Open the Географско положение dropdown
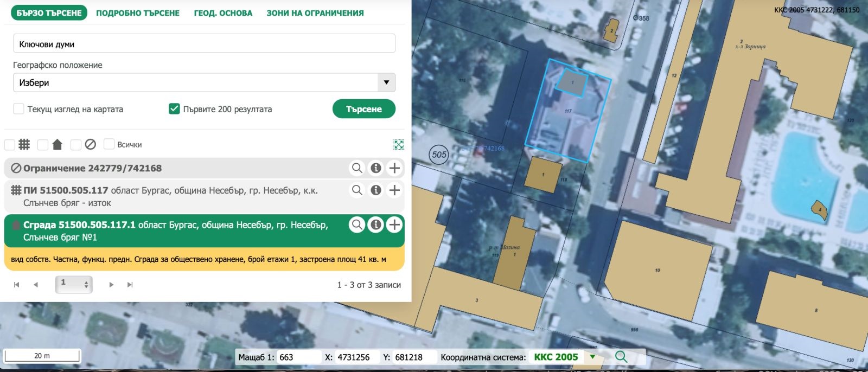 (204, 83)
